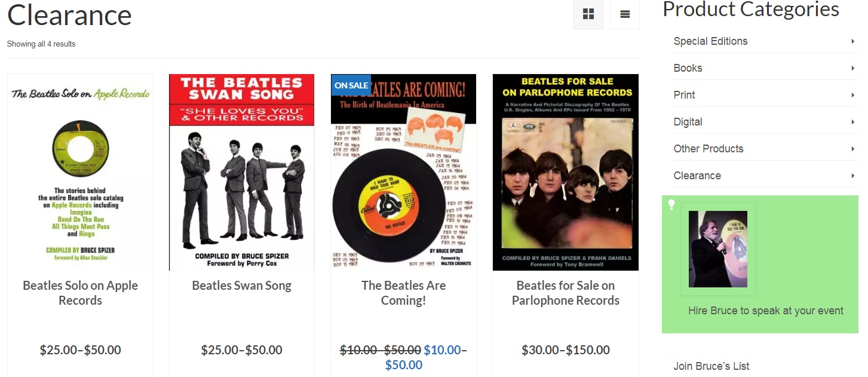868x377 pixels.
Task: Open The Beatles Are Coming! title link
Action: coord(404,293)
